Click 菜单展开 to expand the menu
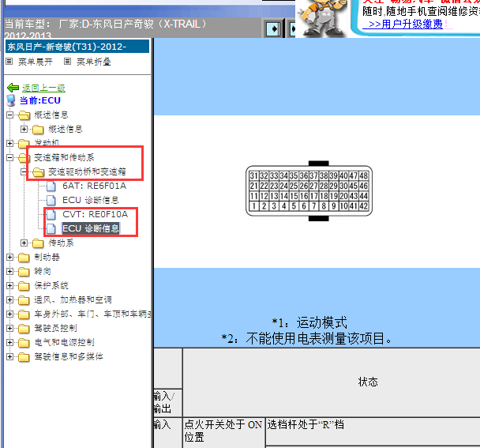Viewport: 480px width, 448px height. 36,62
